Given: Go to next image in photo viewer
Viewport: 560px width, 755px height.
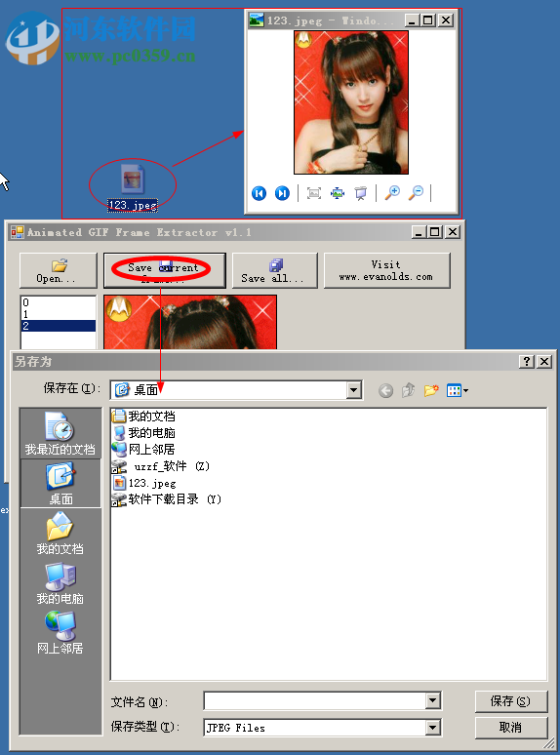Looking at the screenshot, I should (282, 193).
